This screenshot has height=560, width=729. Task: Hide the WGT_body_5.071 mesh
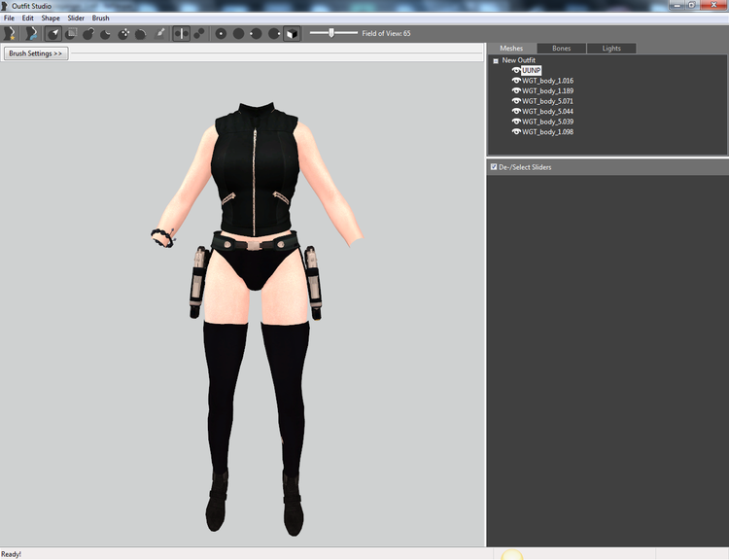516,101
